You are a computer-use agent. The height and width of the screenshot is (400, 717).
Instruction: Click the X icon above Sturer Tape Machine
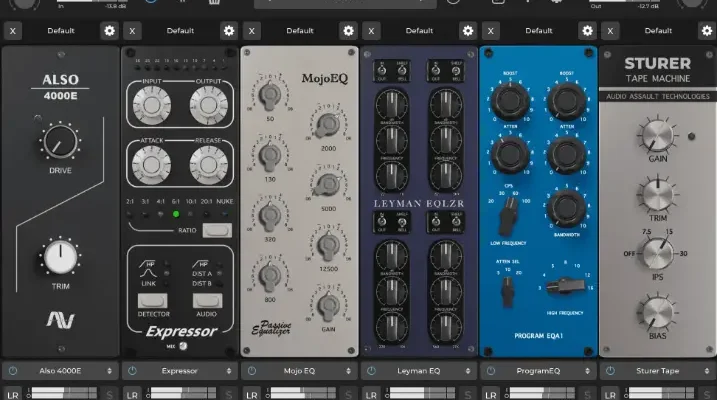(x=610, y=31)
